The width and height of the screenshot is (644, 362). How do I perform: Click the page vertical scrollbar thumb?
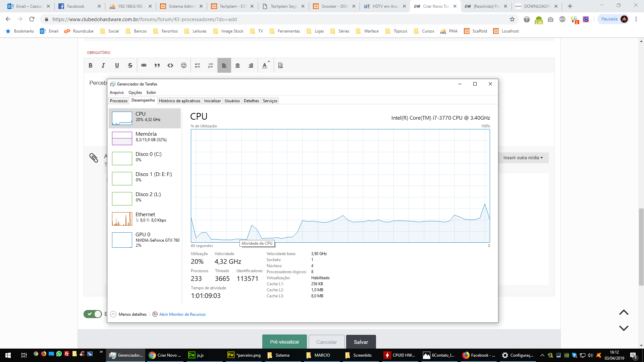(641, 247)
